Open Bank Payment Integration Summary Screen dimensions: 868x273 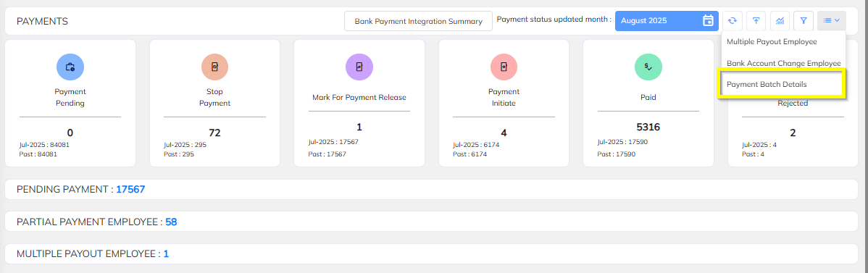[419, 22]
